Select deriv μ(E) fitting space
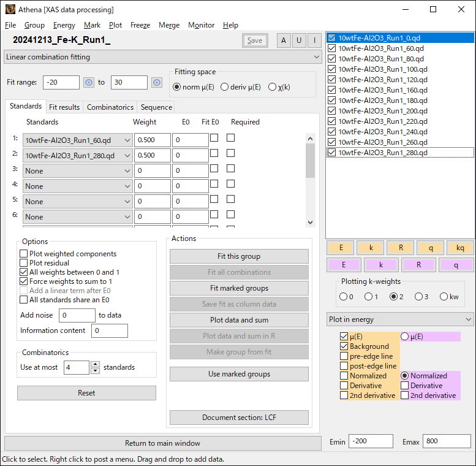 click(x=224, y=87)
